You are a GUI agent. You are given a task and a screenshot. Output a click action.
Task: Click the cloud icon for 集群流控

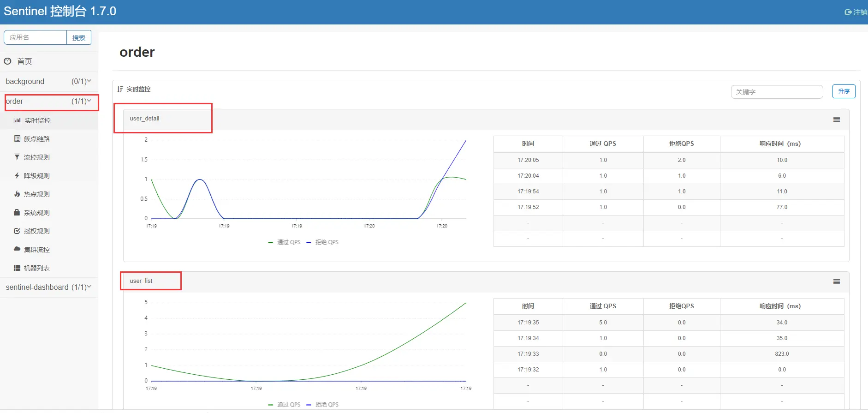17,249
